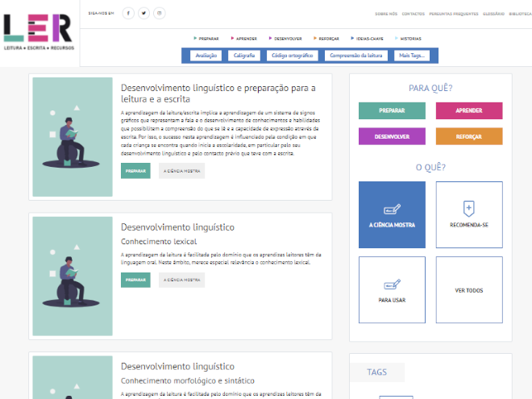This screenshot has height=399, width=532.
Task: Select the Ver Todos filter tile
Action: point(469,289)
